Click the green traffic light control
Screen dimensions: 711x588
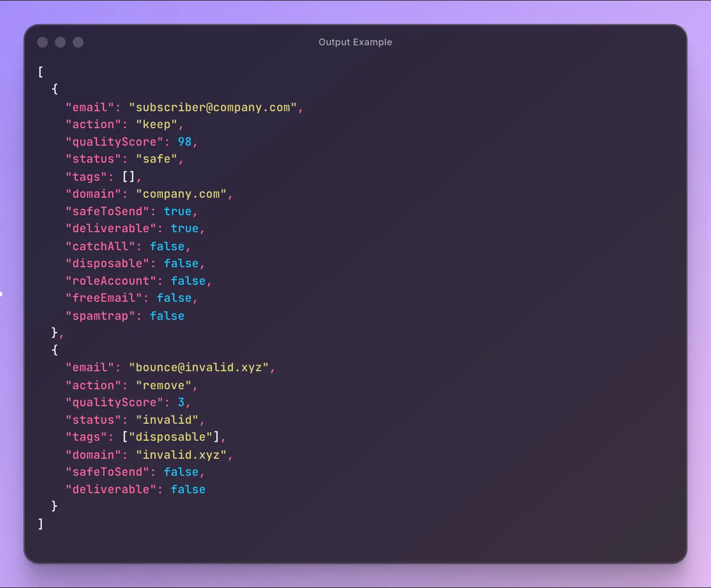tap(78, 42)
